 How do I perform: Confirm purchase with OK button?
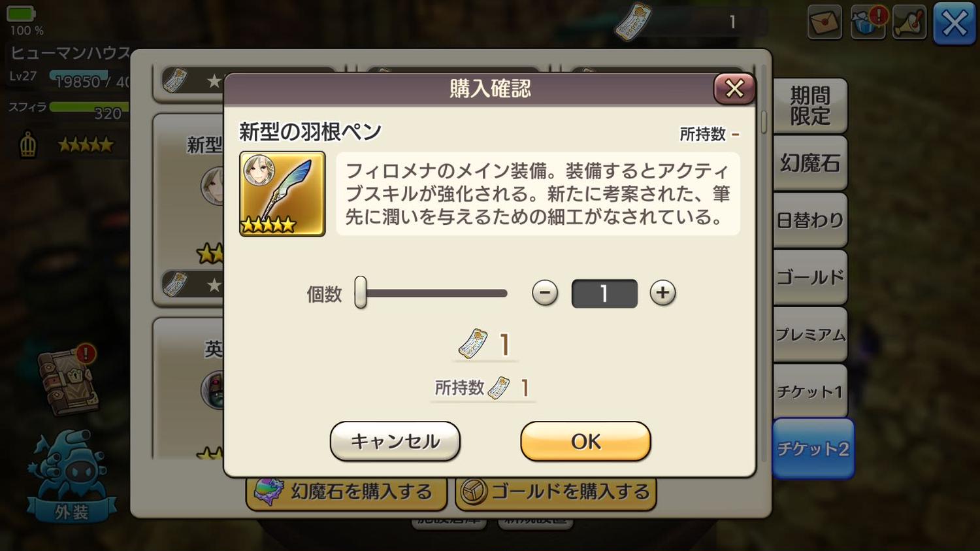pos(585,441)
